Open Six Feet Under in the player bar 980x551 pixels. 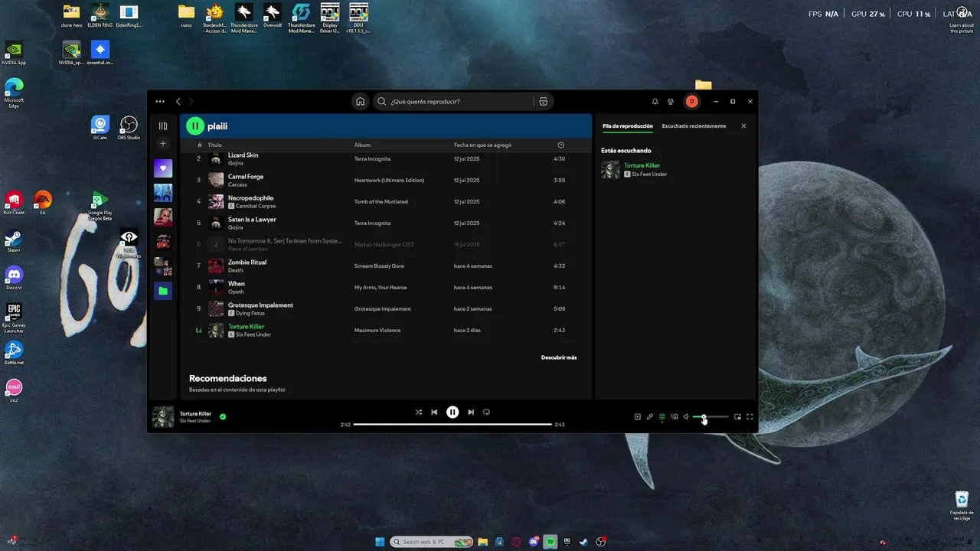click(195, 421)
